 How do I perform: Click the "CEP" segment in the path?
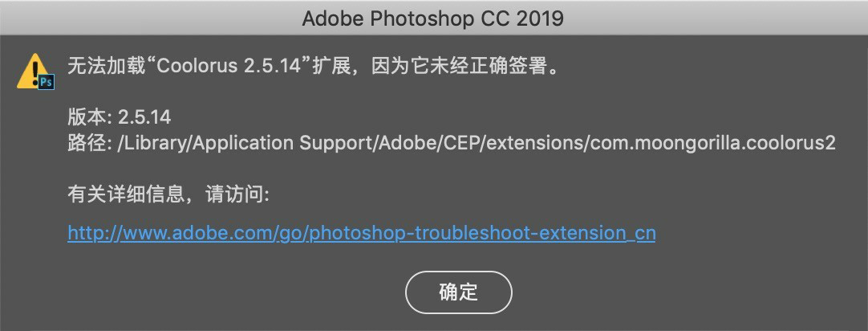coord(461,143)
